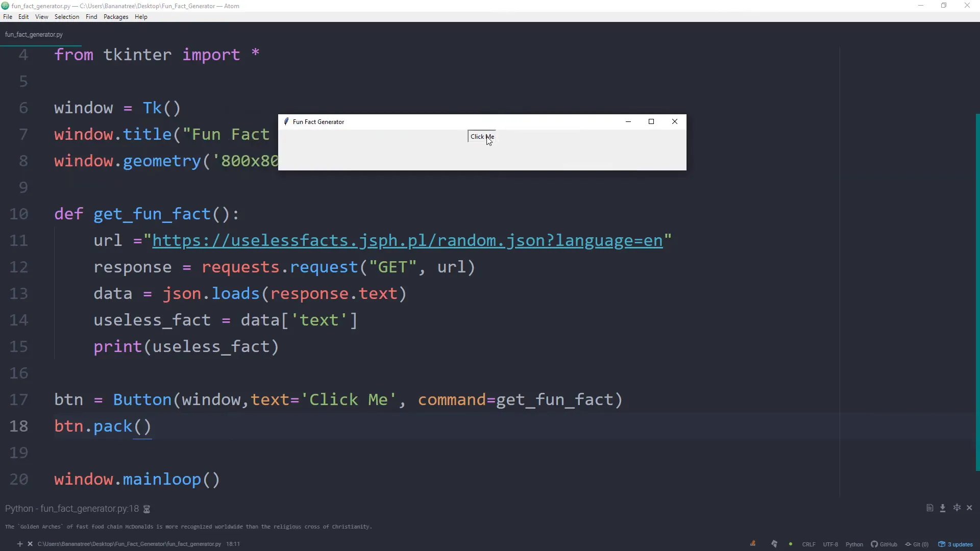Click the 18:11 cursor position indicator
The width and height of the screenshot is (980, 551).
click(x=232, y=544)
